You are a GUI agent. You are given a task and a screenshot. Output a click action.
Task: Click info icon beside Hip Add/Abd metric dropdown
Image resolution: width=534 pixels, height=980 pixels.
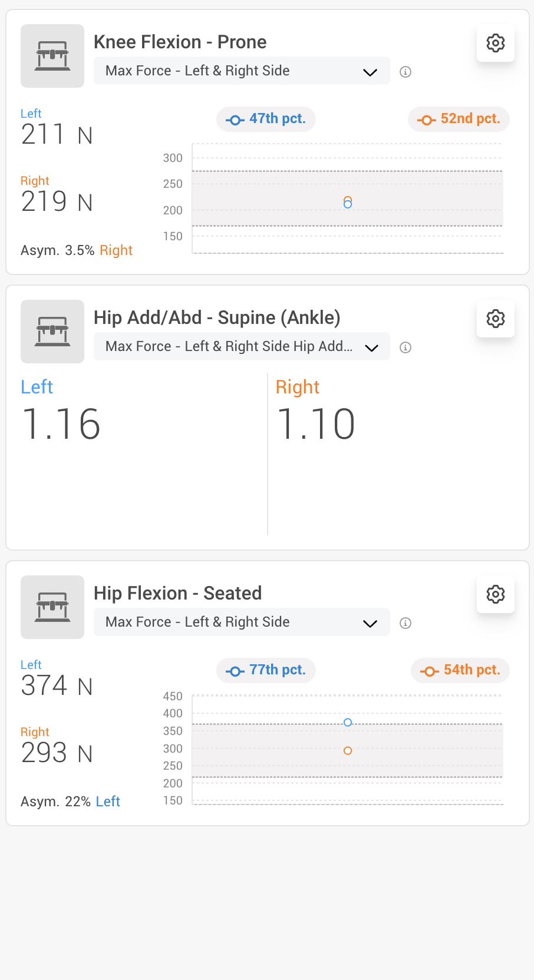tap(406, 347)
